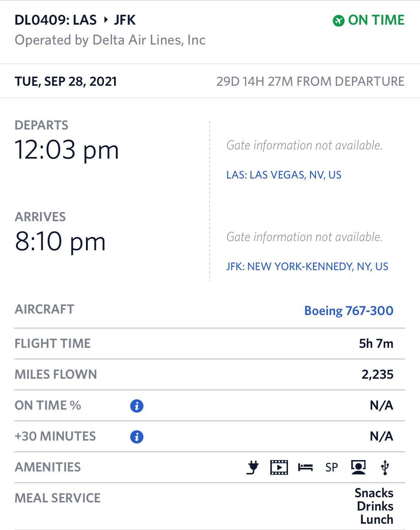This screenshot has height=530, width=420.
Task: Click the arrow between LAS and JFK
Action: click(106, 20)
